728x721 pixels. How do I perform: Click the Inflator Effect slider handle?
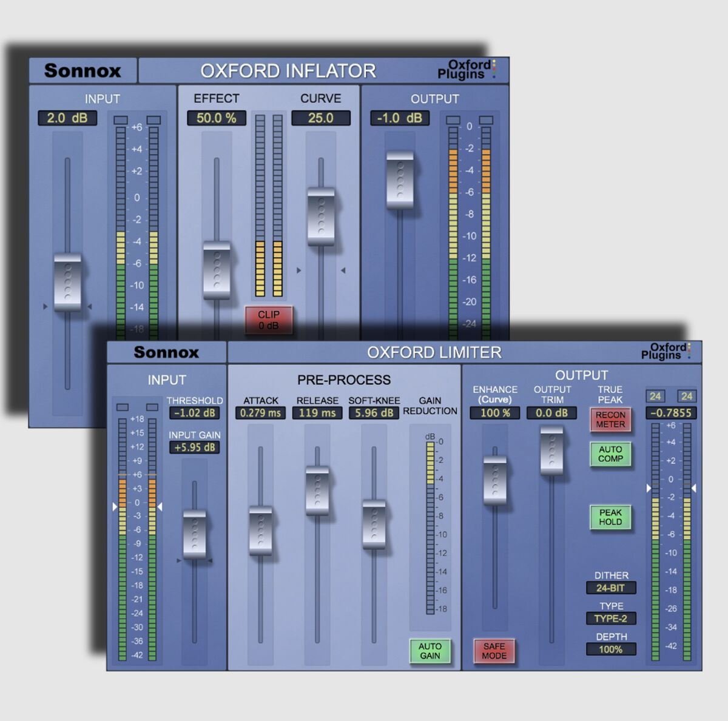(x=217, y=270)
